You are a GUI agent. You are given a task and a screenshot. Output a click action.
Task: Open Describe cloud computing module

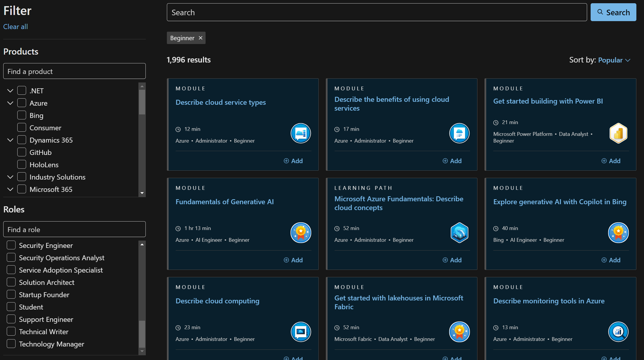pyautogui.click(x=217, y=301)
